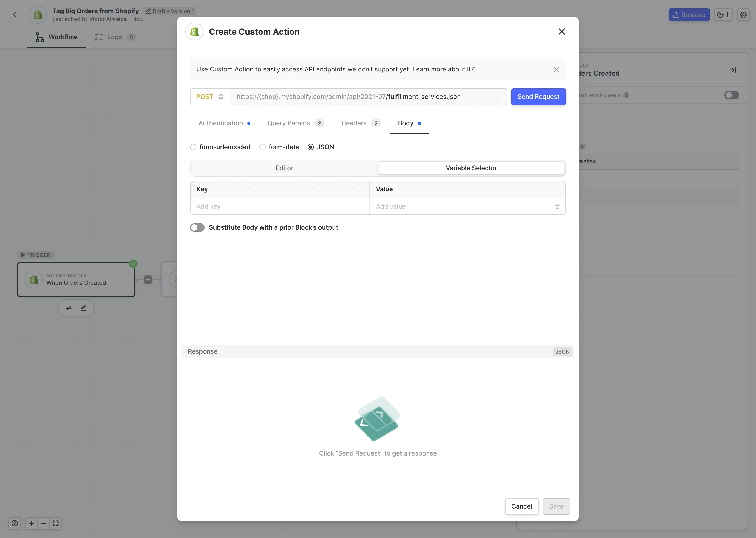The image size is (756, 538).
Task: Open the POST method dropdown
Action: pyautogui.click(x=210, y=96)
